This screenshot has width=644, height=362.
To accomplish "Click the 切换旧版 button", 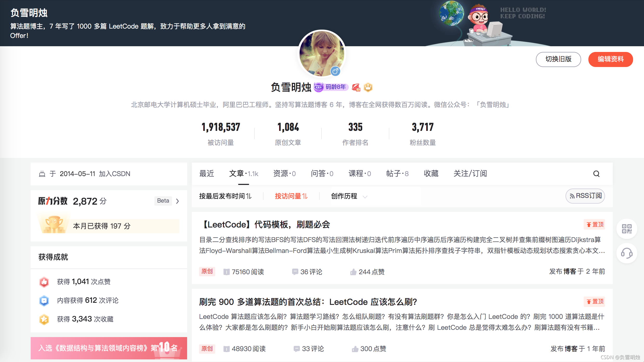I will pyautogui.click(x=558, y=59).
